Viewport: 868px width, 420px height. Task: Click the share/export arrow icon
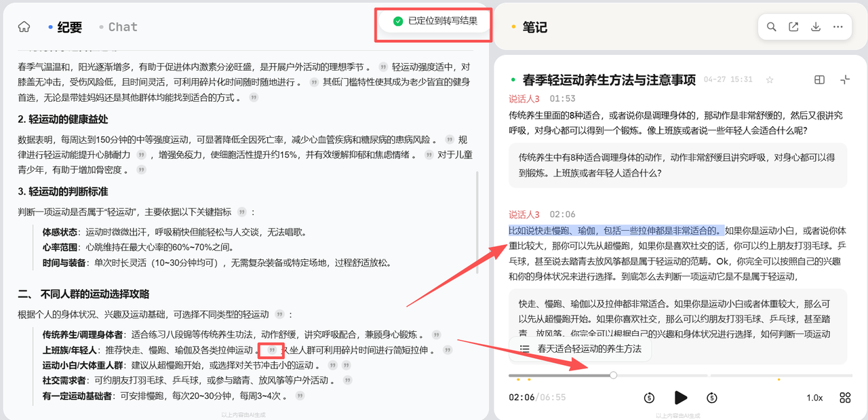(x=793, y=27)
